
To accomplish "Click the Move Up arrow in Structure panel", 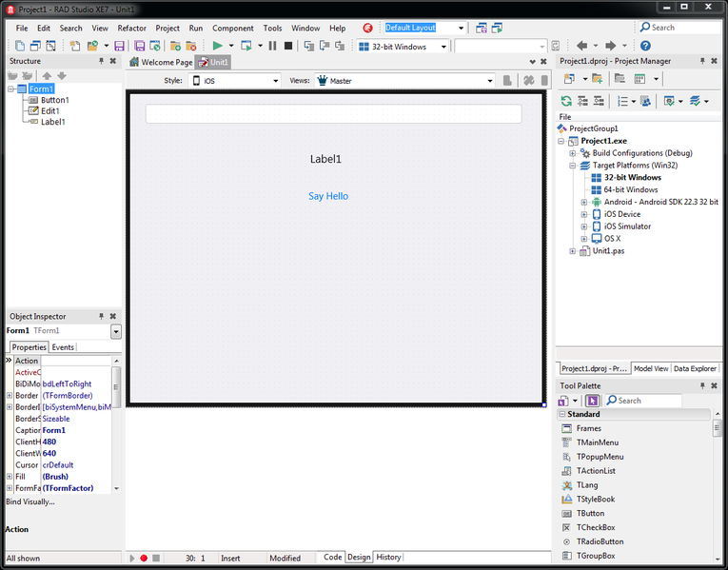I will (47, 76).
